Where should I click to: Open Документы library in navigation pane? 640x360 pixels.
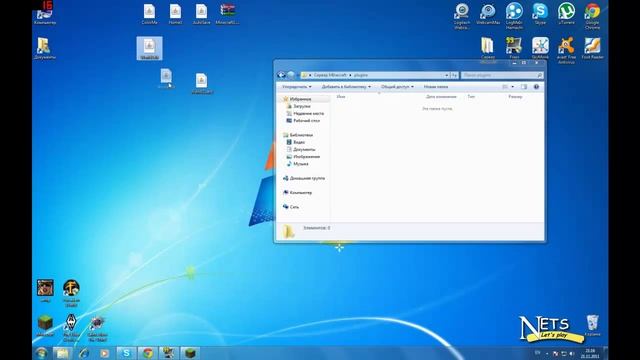(x=304, y=149)
